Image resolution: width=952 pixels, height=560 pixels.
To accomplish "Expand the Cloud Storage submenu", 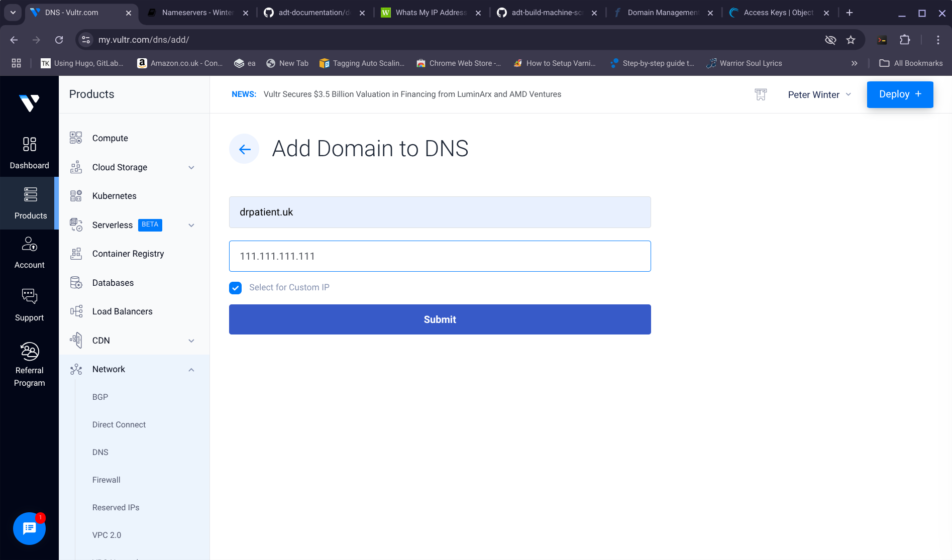I will [x=191, y=167].
